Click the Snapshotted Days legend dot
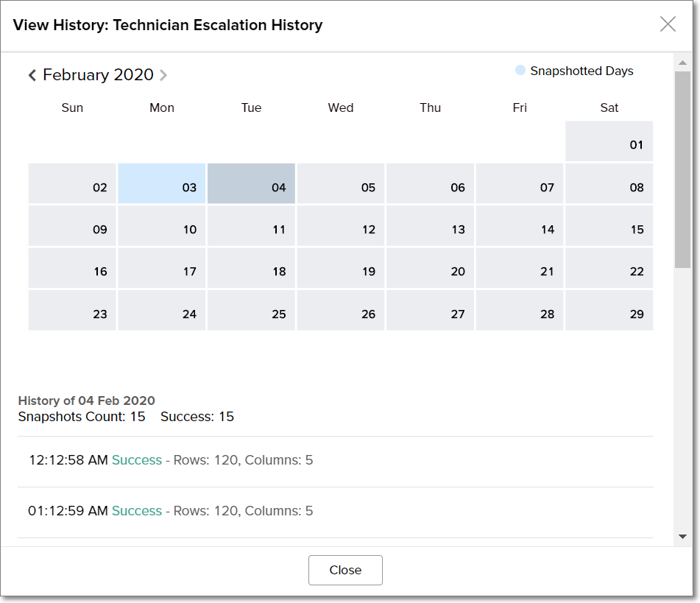Screen dimensions: 700x603 pyautogui.click(x=520, y=71)
